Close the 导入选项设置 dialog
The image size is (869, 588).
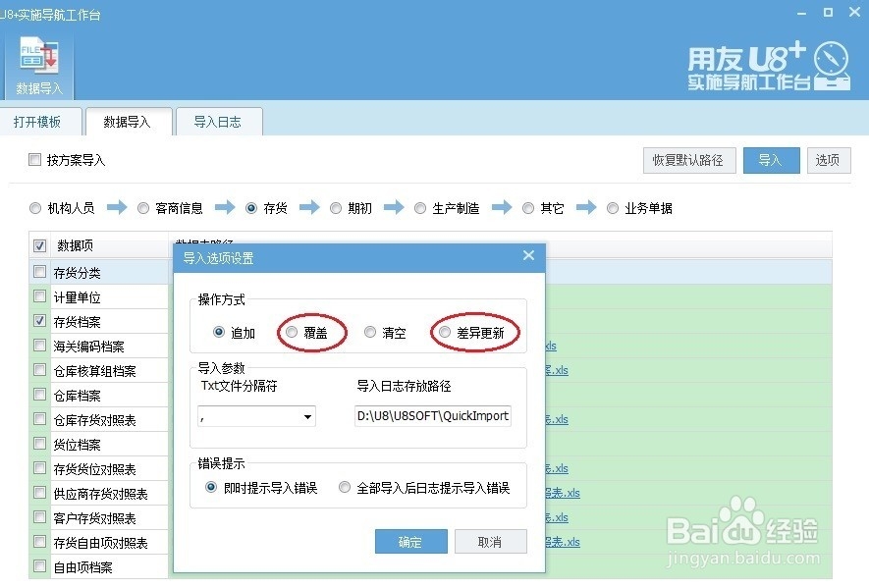tap(528, 255)
